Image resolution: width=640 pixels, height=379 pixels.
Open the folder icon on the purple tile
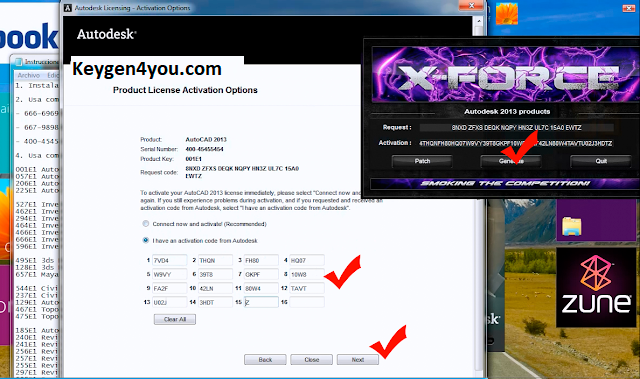coord(571,226)
